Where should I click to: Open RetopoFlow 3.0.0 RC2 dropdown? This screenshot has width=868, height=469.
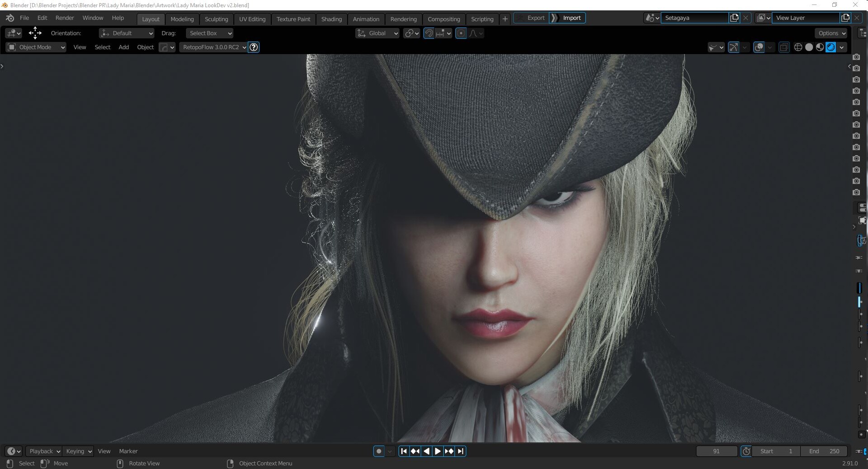[213, 47]
